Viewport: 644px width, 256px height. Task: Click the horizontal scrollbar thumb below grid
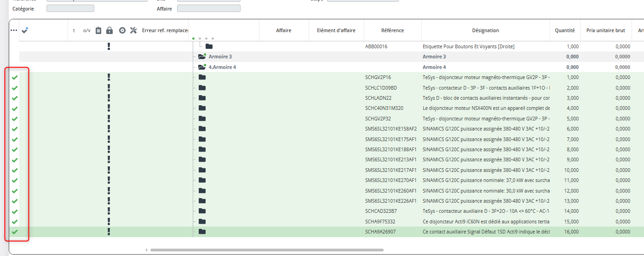(267, 250)
